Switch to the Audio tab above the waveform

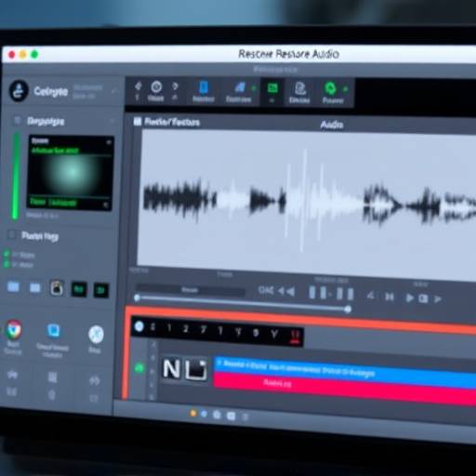tap(332, 125)
